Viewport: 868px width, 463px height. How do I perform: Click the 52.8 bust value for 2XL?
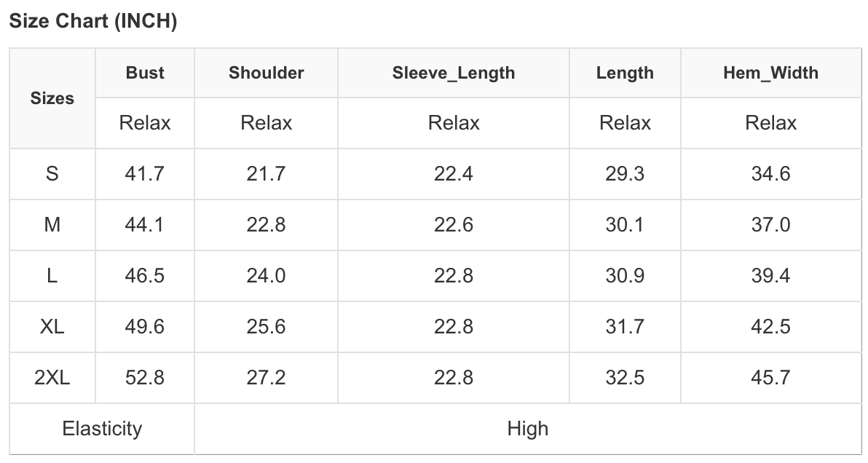coord(145,378)
